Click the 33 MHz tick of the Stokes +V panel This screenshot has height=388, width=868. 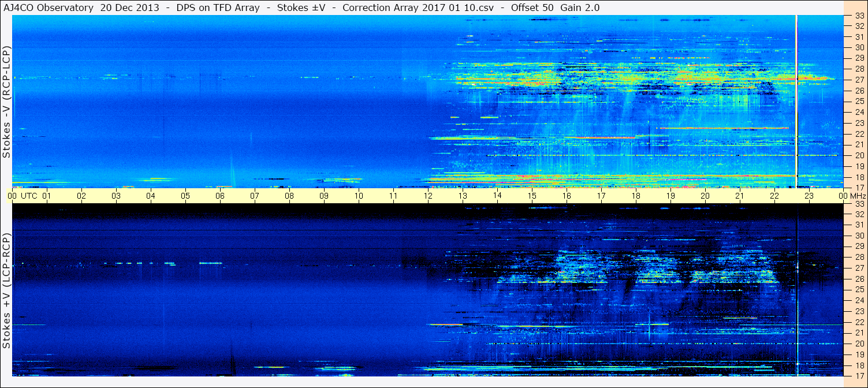coord(859,204)
